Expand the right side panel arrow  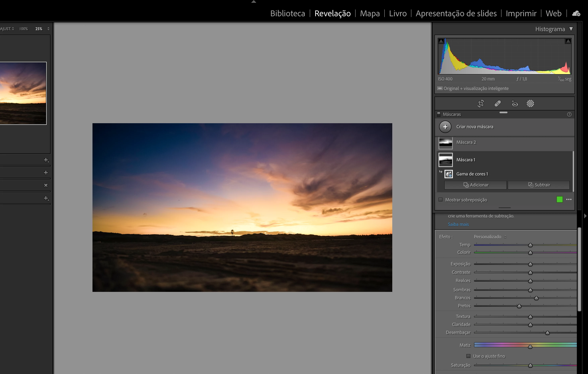pyautogui.click(x=585, y=216)
